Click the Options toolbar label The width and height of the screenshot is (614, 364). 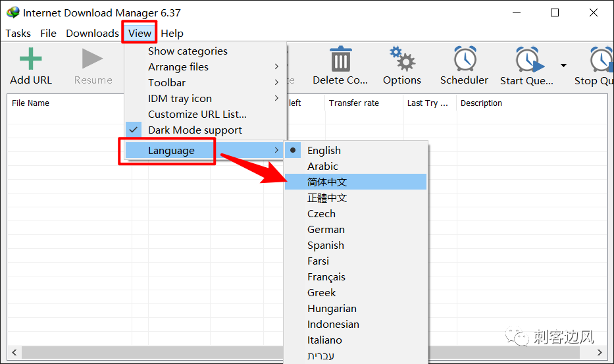click(401, 80)
